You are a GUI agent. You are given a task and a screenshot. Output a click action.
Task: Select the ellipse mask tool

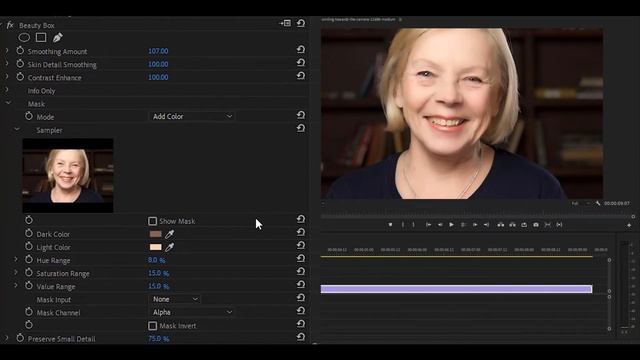(24, 38)
